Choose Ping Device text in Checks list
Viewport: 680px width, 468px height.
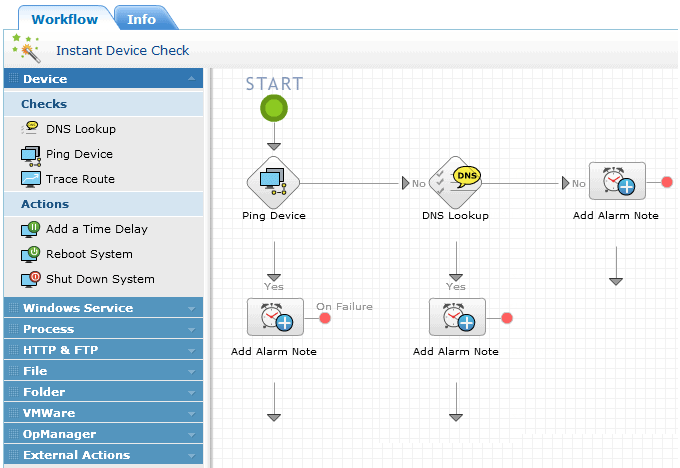(x=79, y=154)
